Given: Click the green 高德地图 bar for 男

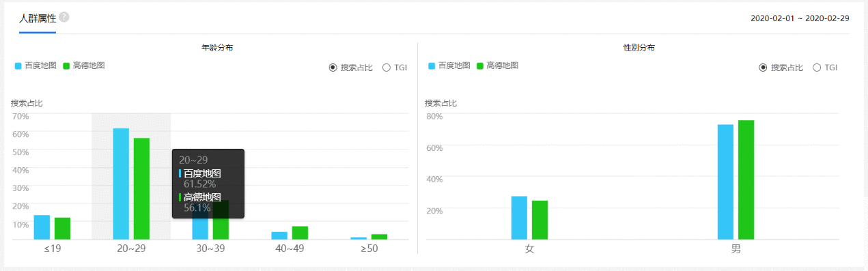Looking at the screenshot, I should [x=746, y=180].
